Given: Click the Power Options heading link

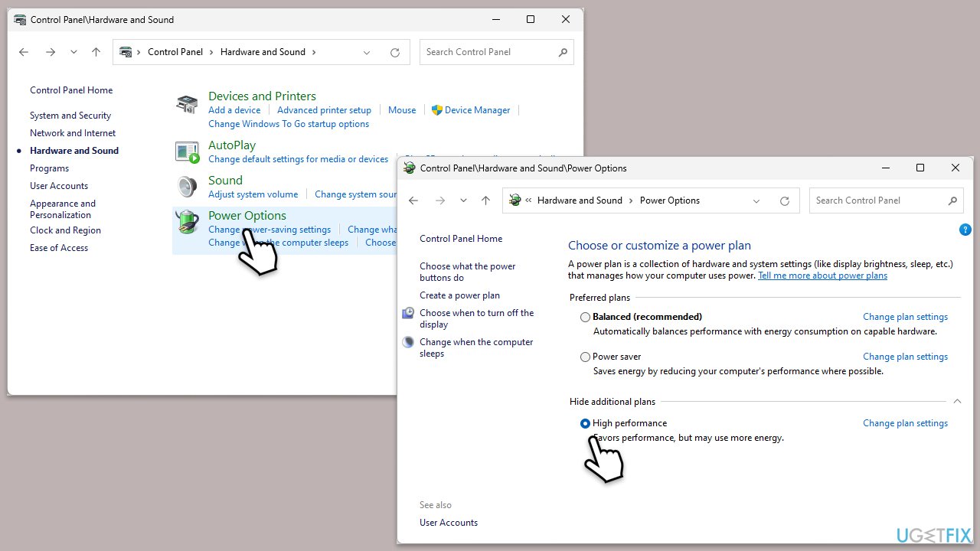Looking at the screenshot, I should coord(247,216).
